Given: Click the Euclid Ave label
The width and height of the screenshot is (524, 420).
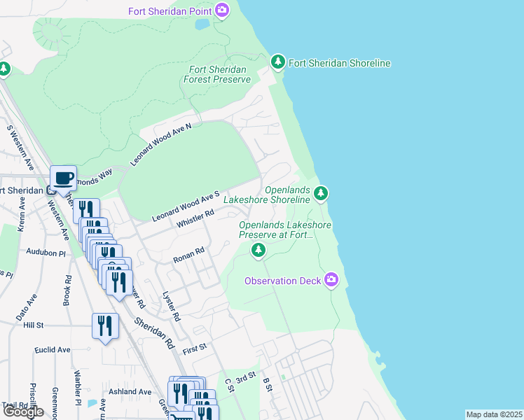Looking at the screenshot, I should 53,350.
